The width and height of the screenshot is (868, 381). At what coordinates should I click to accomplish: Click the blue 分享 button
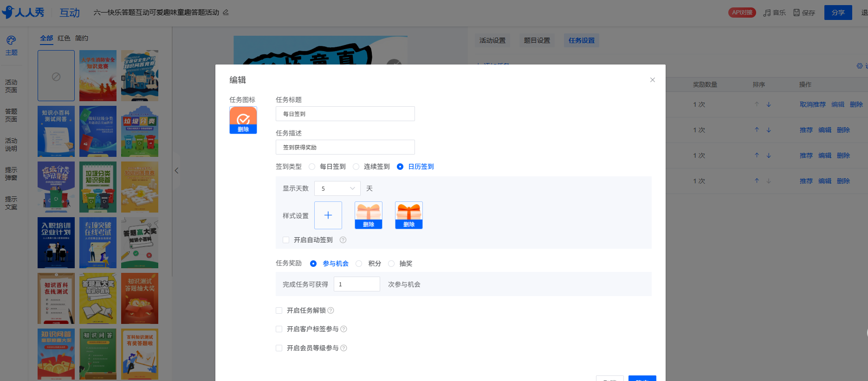(838, 13)
